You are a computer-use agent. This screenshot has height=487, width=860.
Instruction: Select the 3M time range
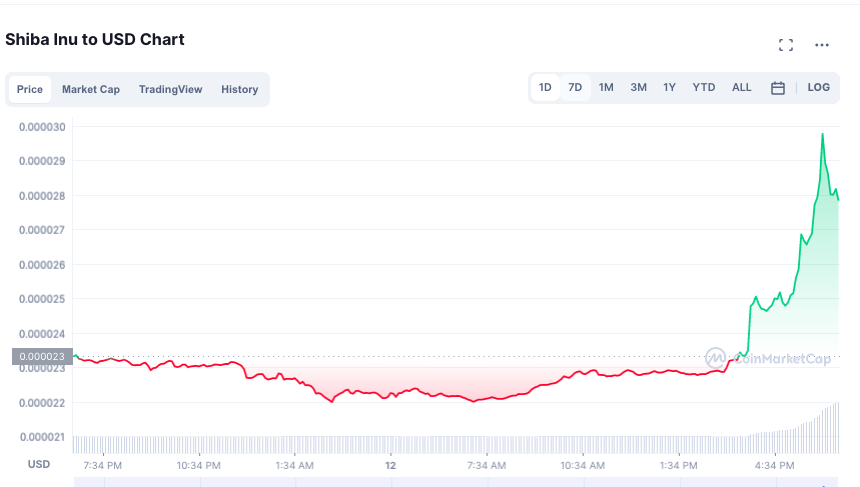638,87
